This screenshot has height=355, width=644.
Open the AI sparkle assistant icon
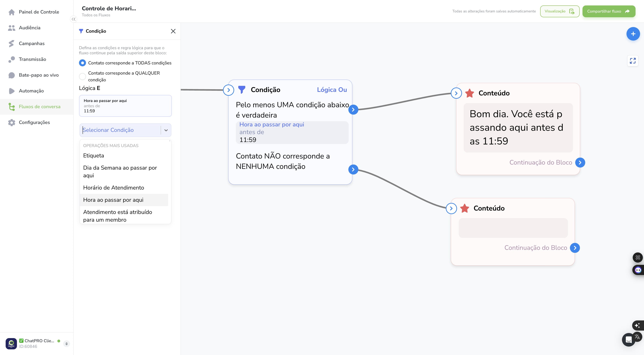pyautogui.click(x=637, y=325)
